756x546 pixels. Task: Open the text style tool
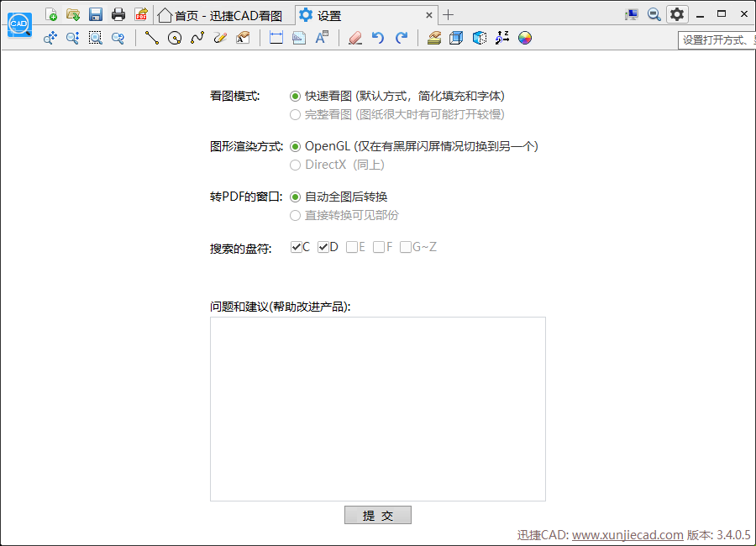[322, 38]
